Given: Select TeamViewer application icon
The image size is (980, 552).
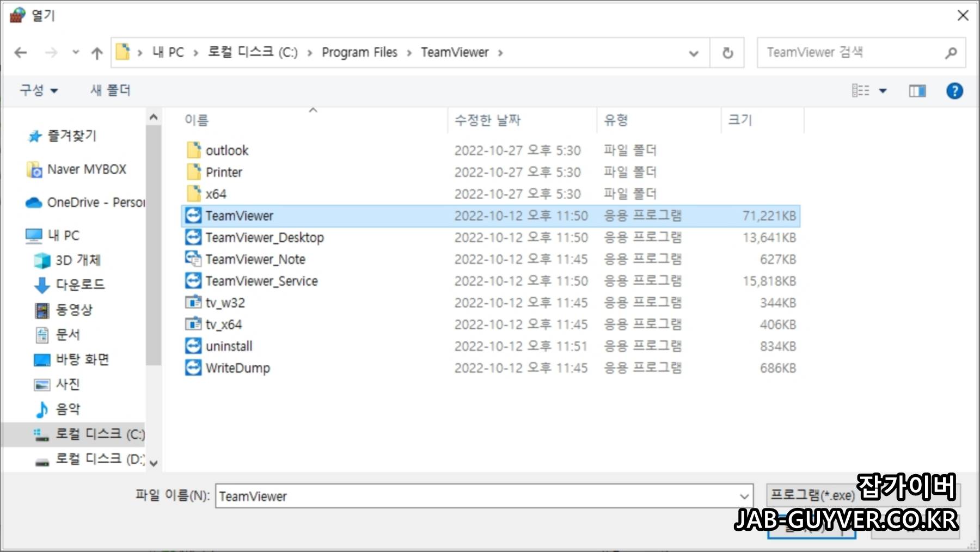Looking at the screenshot, I should click(193, 216).
